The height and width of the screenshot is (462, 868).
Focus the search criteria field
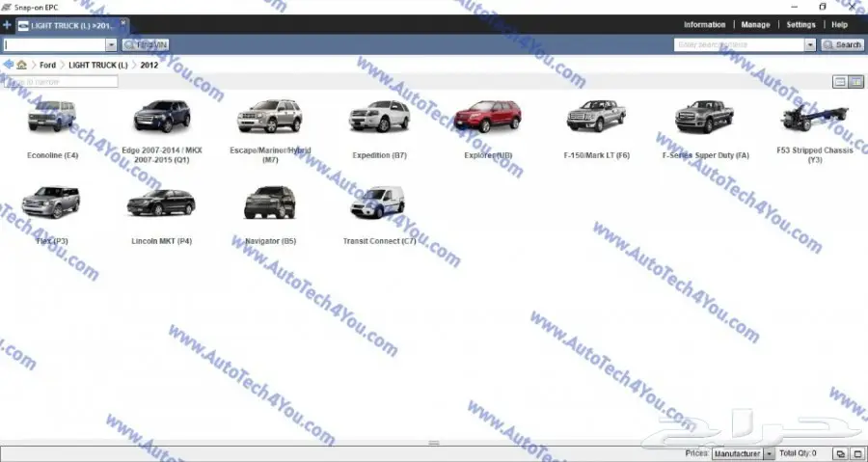739,44
